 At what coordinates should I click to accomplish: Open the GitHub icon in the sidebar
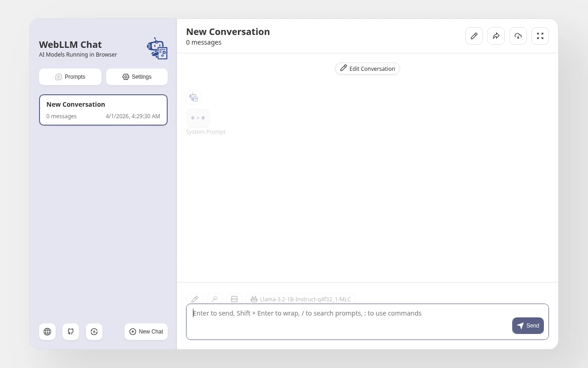pos(71,332)
